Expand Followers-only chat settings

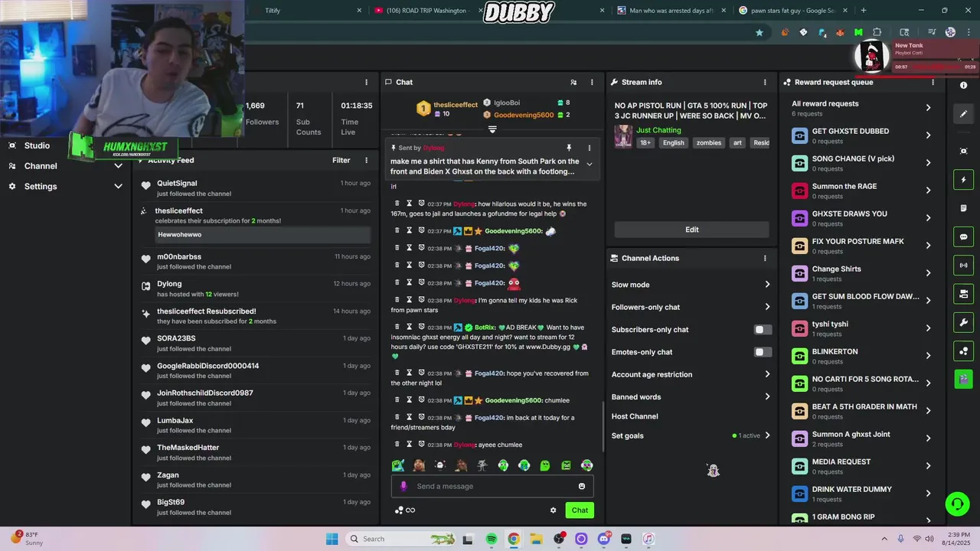[x=691, y=307]
